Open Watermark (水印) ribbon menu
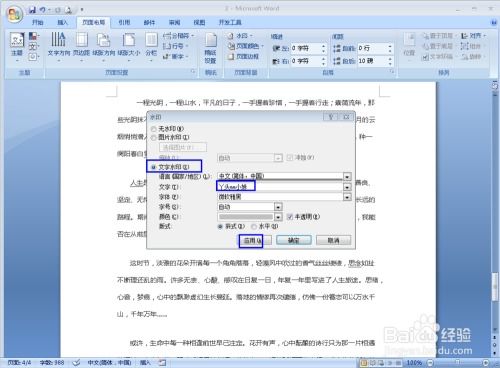This screenshot has height=368, width=500. 240,36
